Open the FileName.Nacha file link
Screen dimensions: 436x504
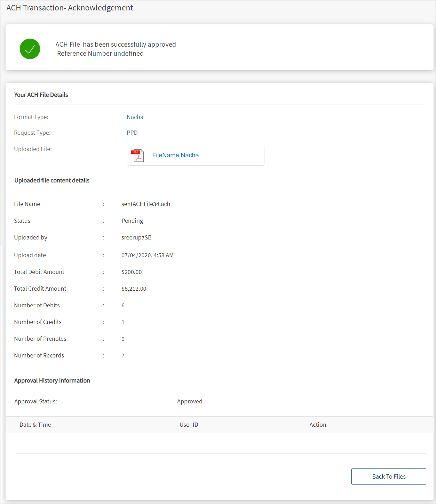tap(175, 155)
